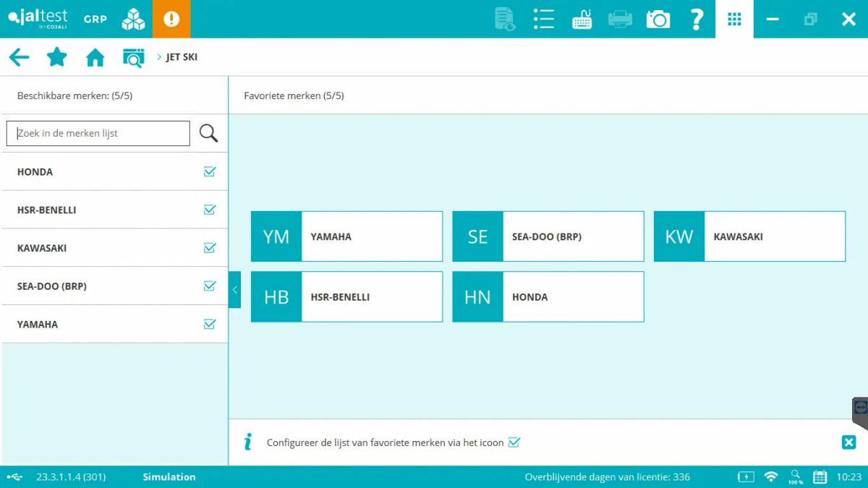Select HONDA in the available brands list
This screenshot has height=488, width=868.
point(114,172)
